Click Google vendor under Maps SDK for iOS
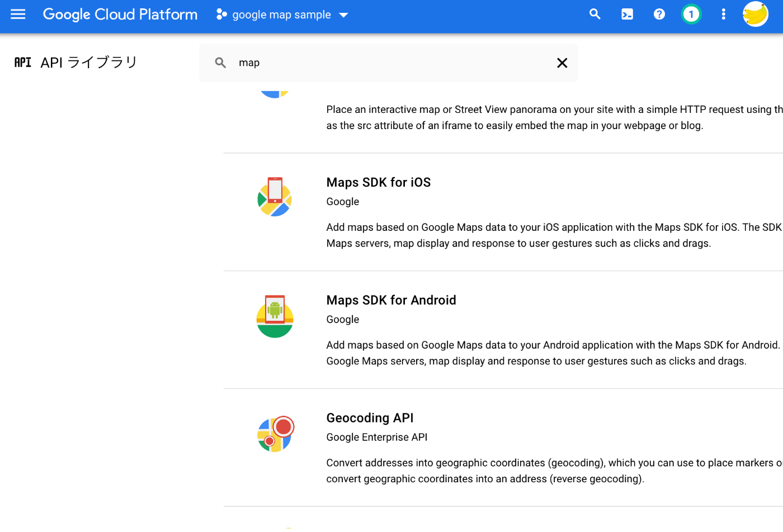Viewport: 783px width, 532px height. click(343, 202)
